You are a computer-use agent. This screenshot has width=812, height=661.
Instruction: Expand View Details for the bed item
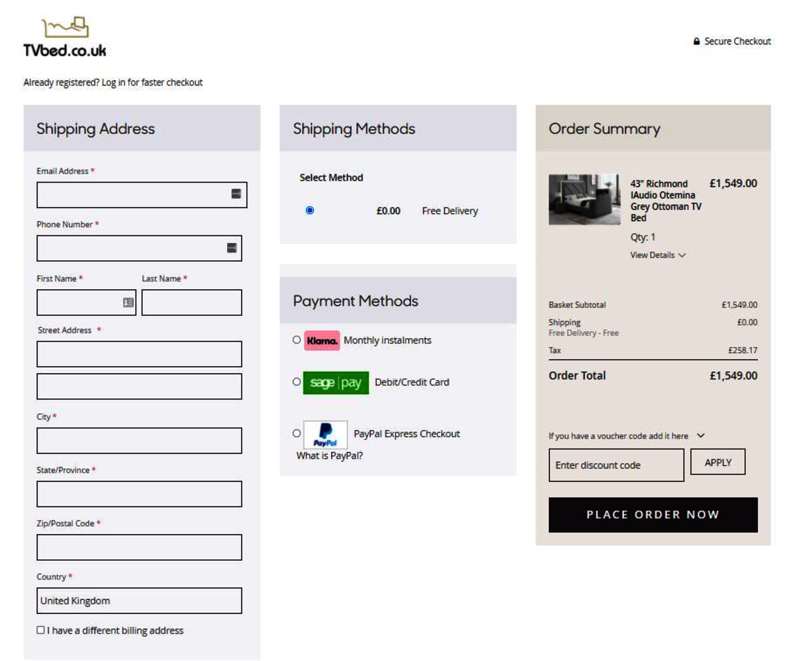coord(657,255)
